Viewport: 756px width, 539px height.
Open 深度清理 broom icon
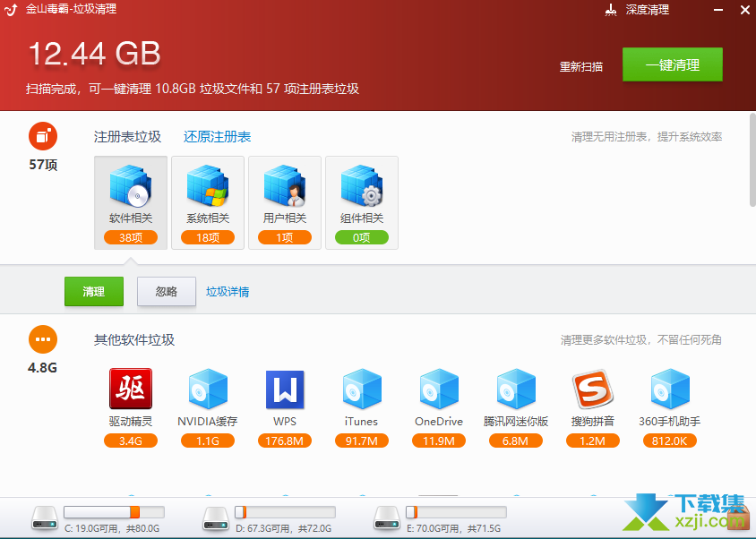(x=610, y=10)
